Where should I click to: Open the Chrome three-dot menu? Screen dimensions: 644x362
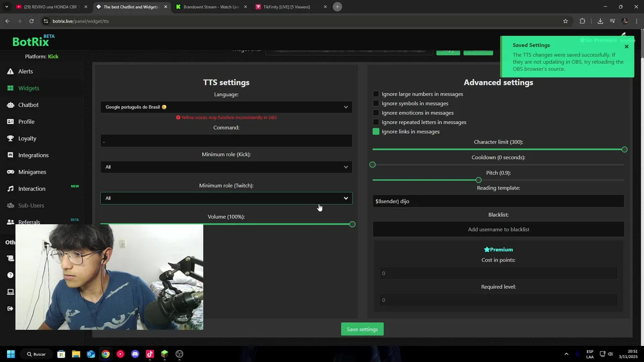[637, 21]
